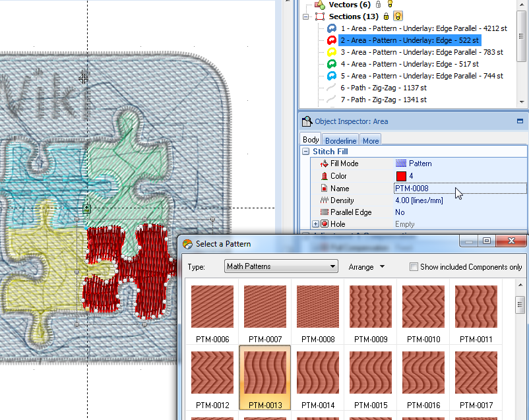Select the 6 - Path - Zig-Zag item
This screenshot has width=529, height=420.
(x=383, y=88)
